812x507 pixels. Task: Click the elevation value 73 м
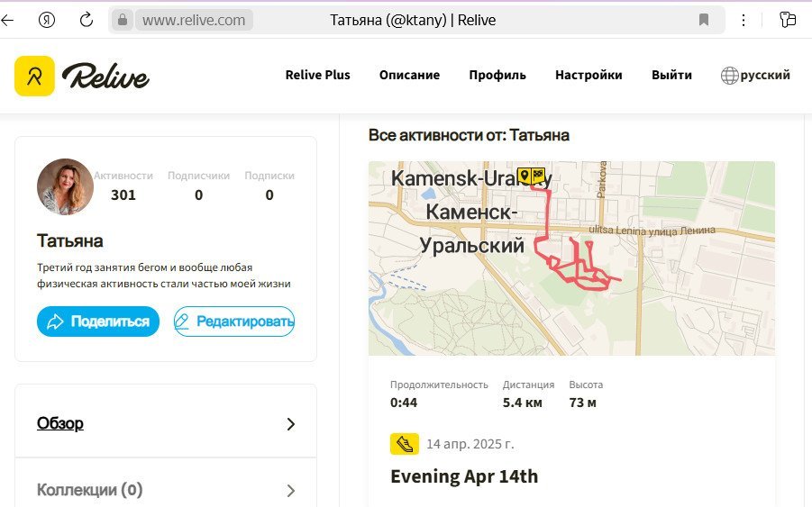point(582,403)
